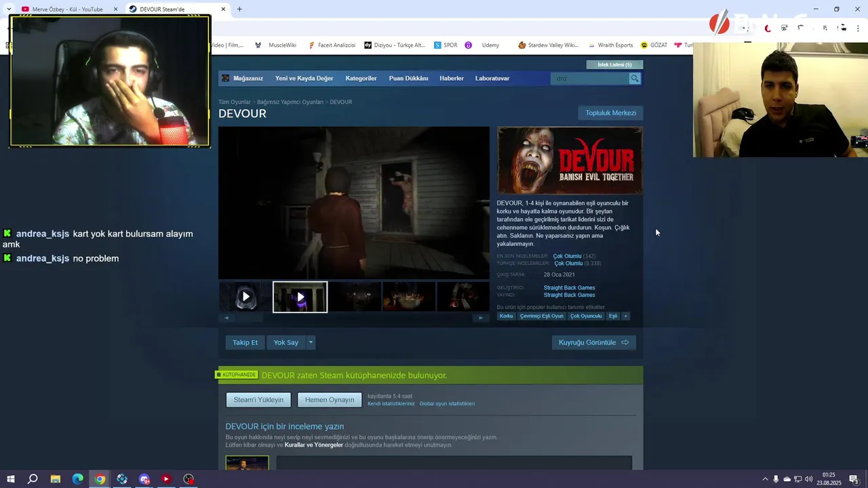Focus the Steam store search field

coord(590,79)
